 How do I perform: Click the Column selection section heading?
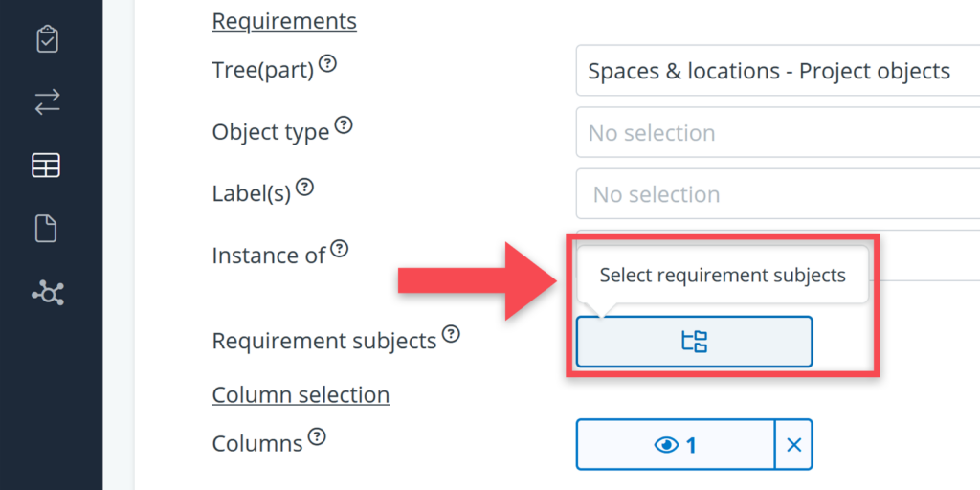pyautogui.click(x=301, y=394)
